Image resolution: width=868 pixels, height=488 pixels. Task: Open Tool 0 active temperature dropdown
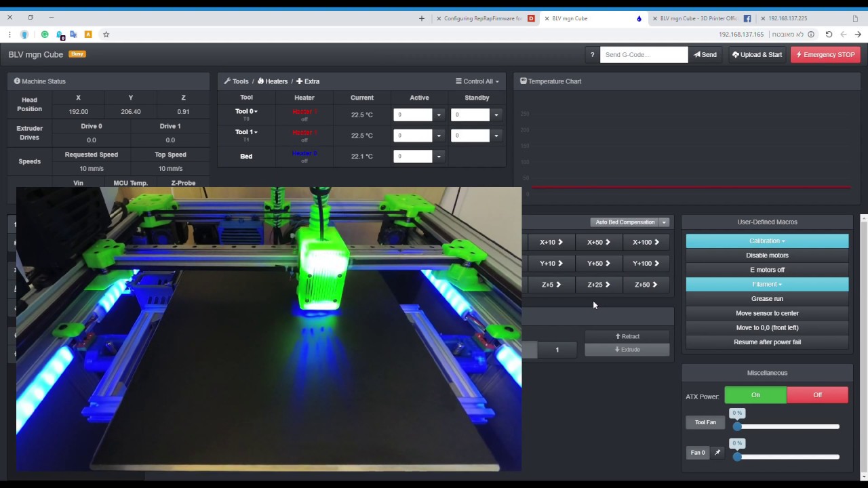tap(439, 115)
